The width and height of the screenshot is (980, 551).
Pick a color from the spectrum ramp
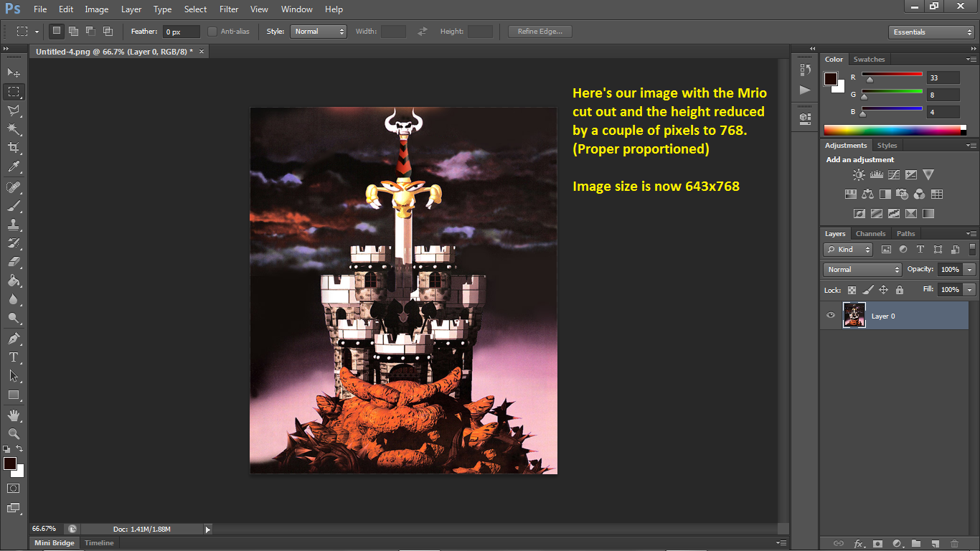point(895,130)
